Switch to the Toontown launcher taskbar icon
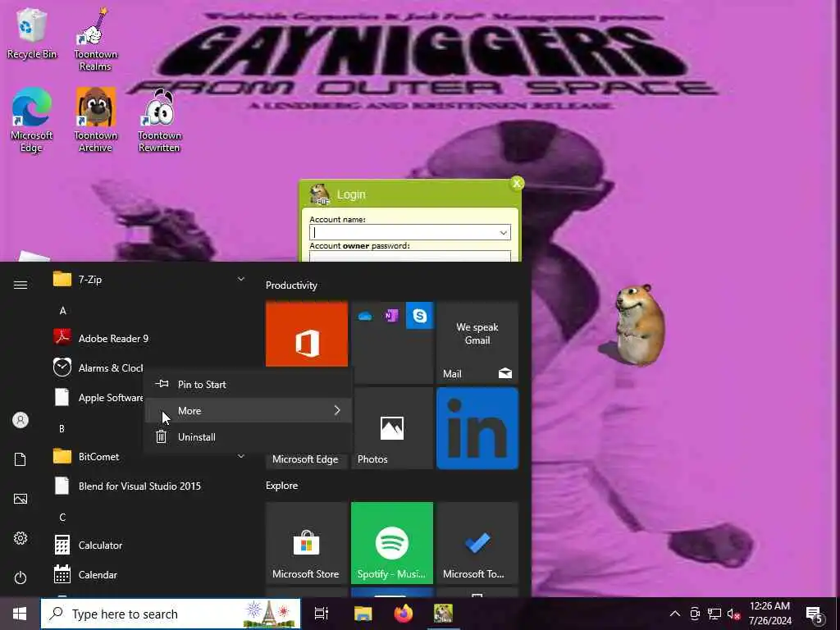The width and height of the screenshot is (840, 630). click(x=443, y=614)
